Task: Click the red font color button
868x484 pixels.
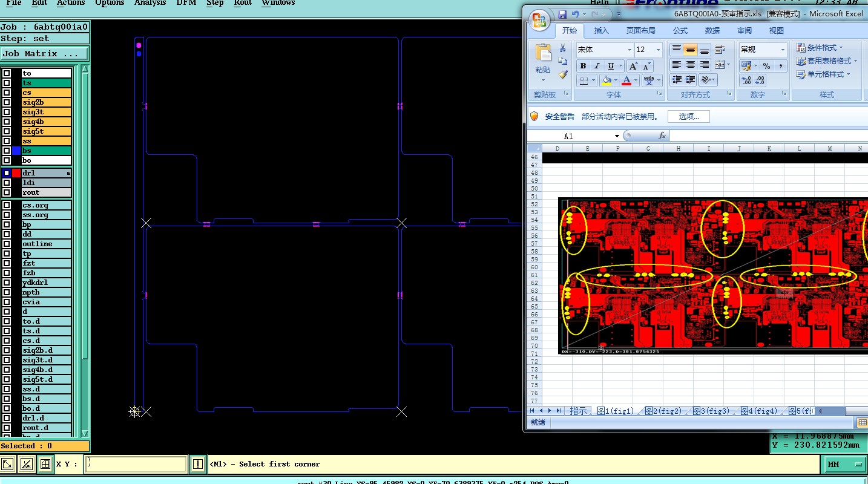Action: click(x=626, y=80)
